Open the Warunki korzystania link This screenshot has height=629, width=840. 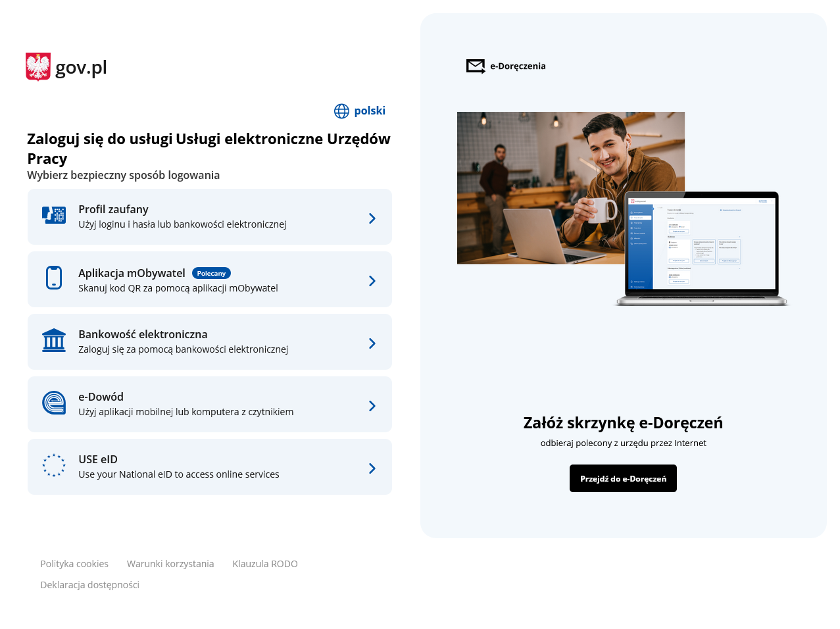(170, 564)
